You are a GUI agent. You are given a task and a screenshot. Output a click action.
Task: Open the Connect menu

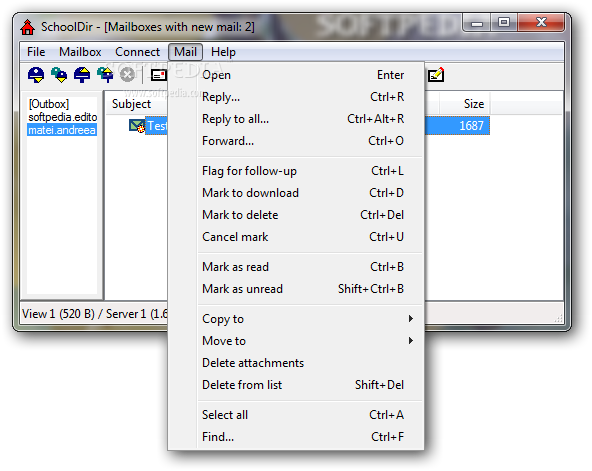pos(137,52)
